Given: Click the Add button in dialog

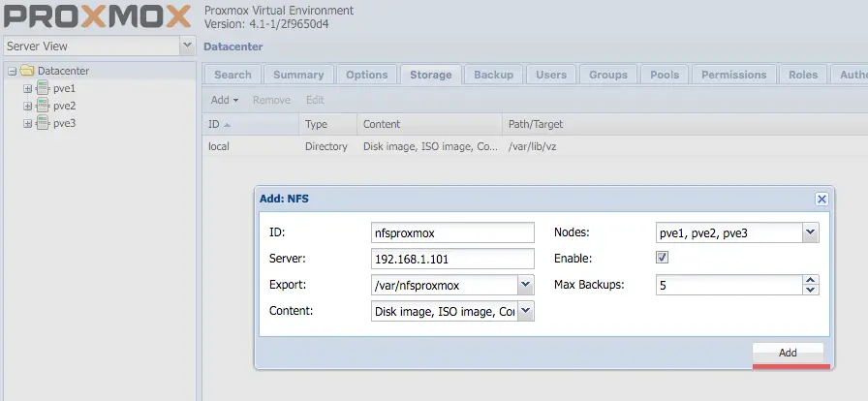Looking at the screenshot, I should click(788, 353).
